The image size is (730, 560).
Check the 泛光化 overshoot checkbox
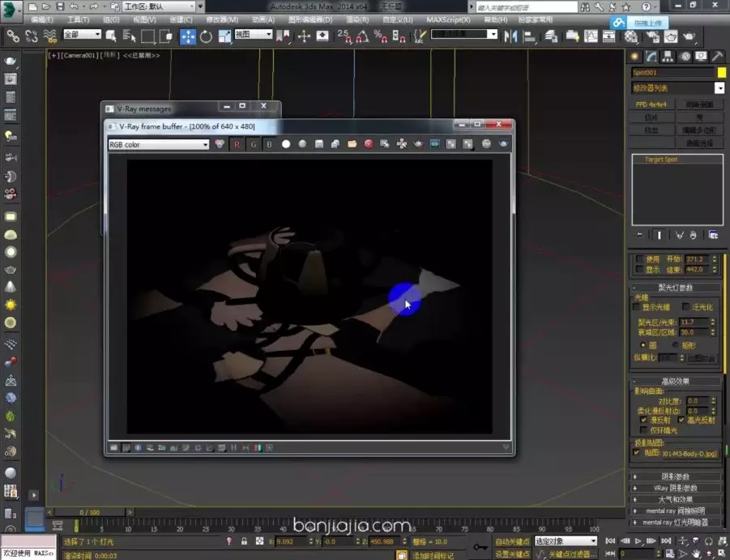[685, 306]
